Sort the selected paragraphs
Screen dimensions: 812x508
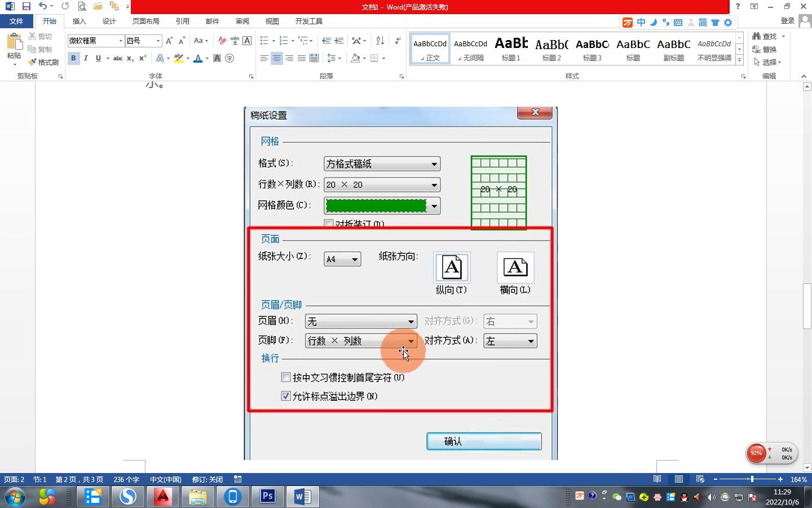coord(380,41)
